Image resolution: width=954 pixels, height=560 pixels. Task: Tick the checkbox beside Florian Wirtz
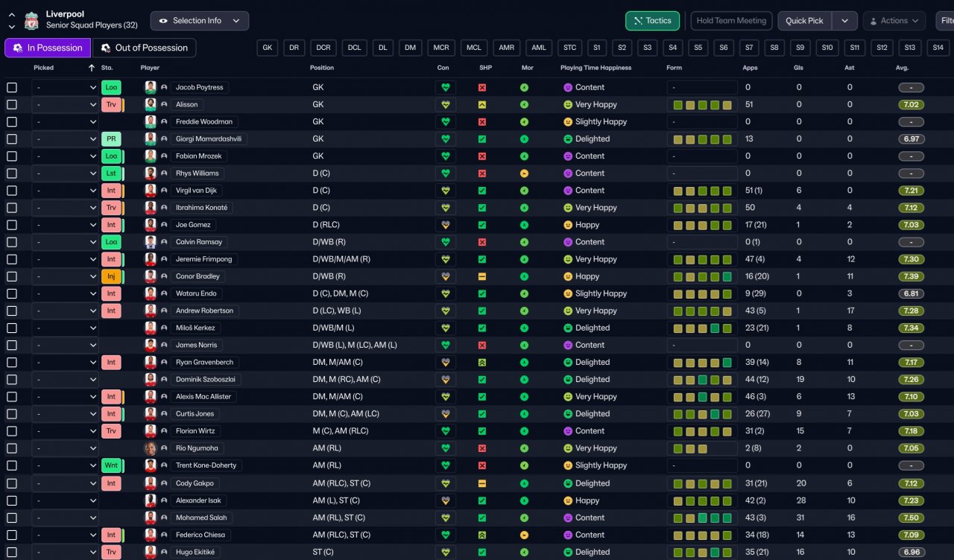pyautogui.click(x=12, y=431)
